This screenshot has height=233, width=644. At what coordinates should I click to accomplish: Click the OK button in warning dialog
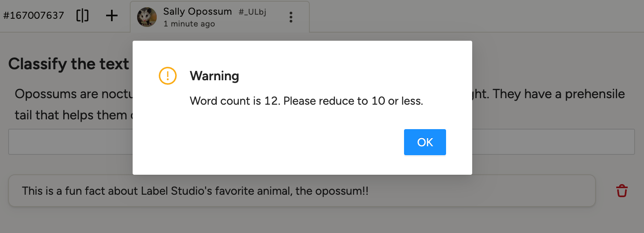425,142
